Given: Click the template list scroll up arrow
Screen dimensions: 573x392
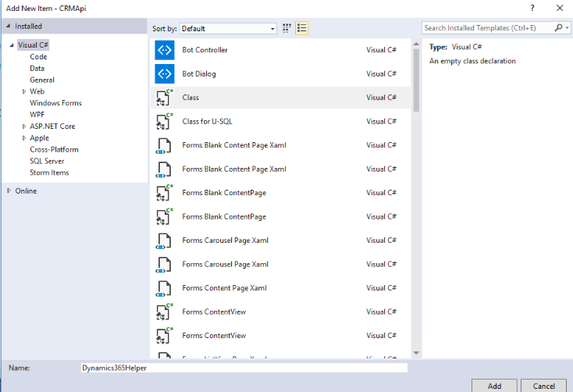Looking at the screenshot, I should (416, 44).
